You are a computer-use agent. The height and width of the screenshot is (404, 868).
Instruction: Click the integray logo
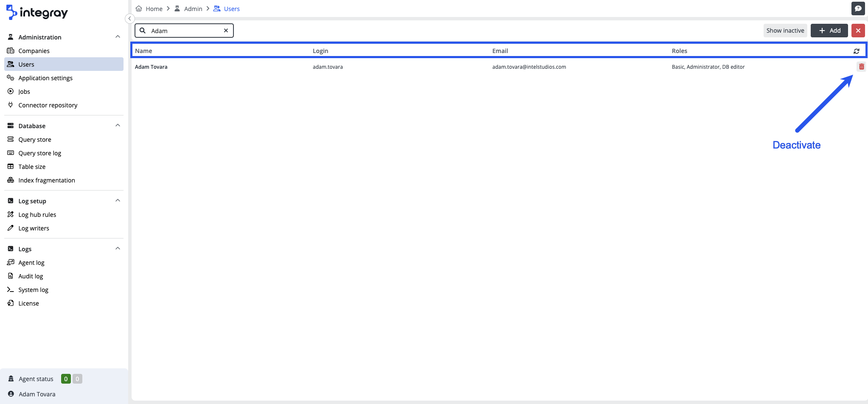[37, 13]
